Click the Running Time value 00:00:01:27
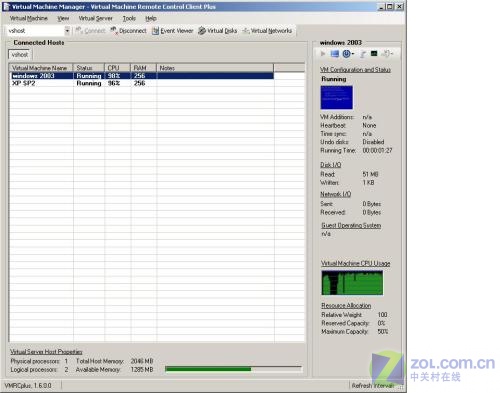This screenshot has width=500, height=393. click(377, 151)
